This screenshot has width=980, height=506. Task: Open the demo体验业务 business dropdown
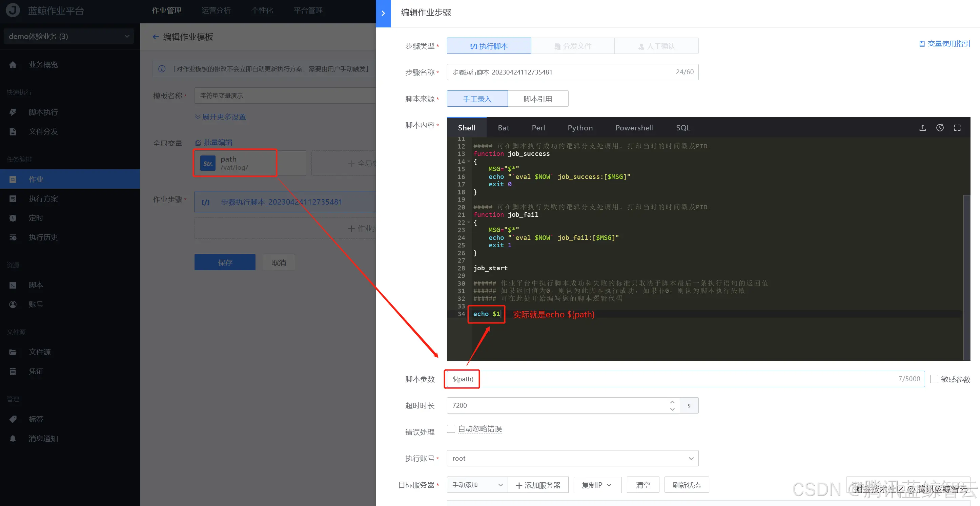tap(69, 36)
